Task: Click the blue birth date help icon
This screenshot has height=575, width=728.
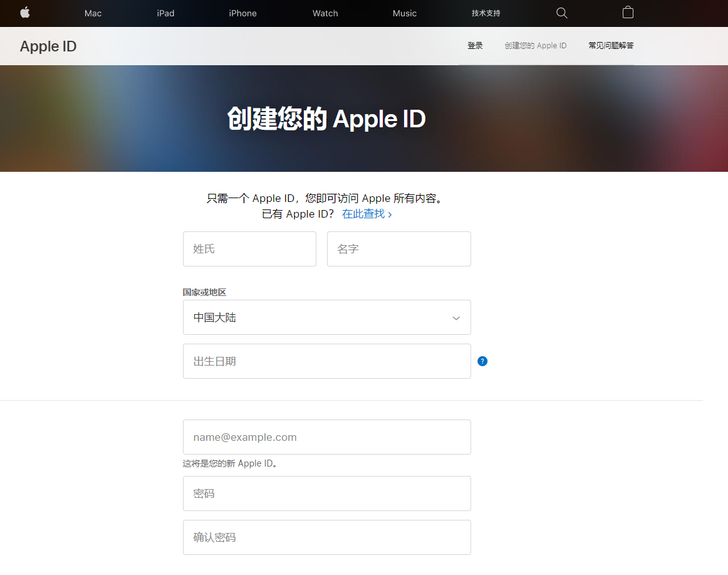Action: click(482, 361)
